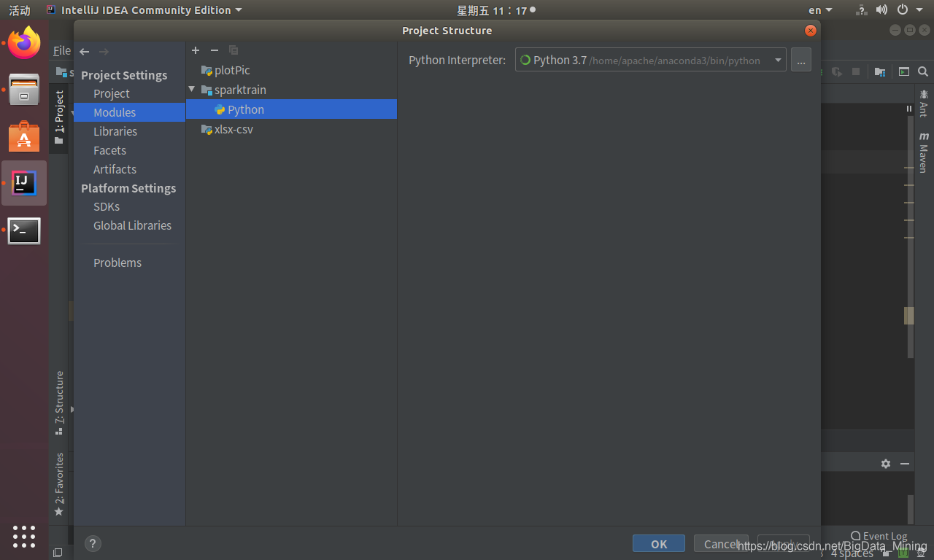This screenshot has width=934, height=560.
Task: Open the tool window settings gear
Action: pos(886,464)
